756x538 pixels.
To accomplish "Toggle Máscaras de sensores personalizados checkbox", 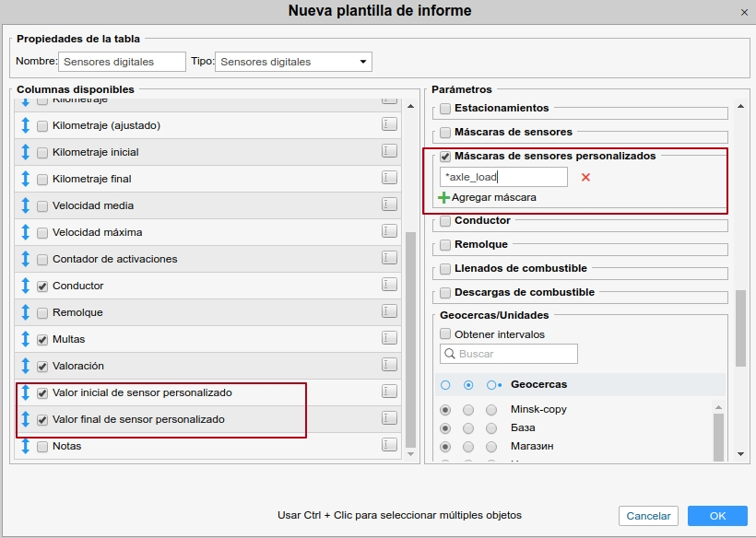I will [445, 157].
